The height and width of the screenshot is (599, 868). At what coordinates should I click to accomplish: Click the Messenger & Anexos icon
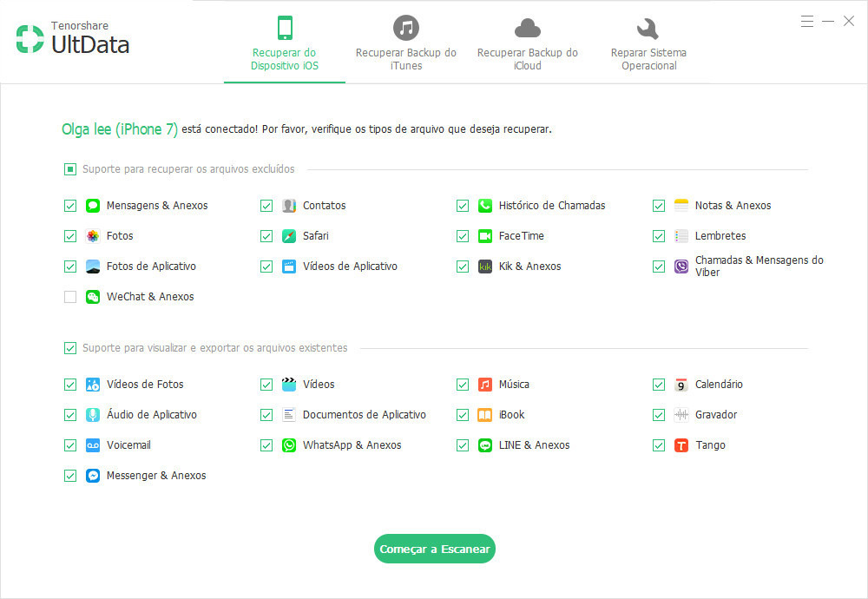click(x=93, y=476)
